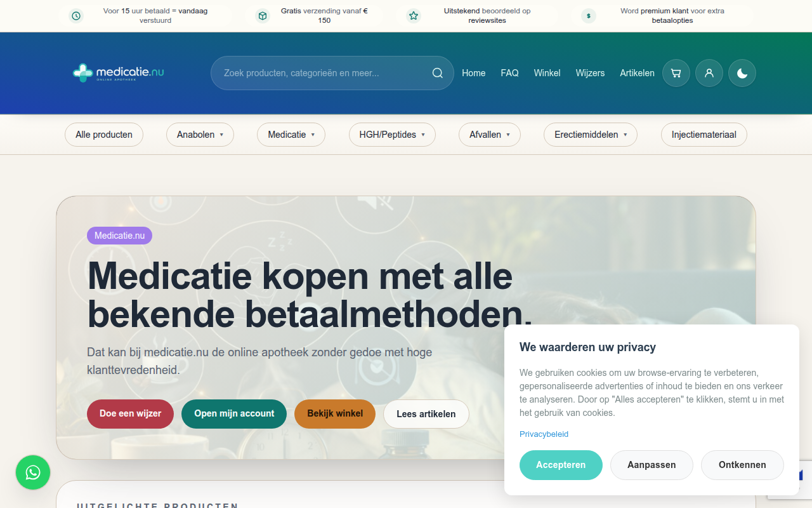Click the premium dollar icon
The width and height of the screenshot is (812, 508).
pyautogui.click(x=589, y=16)
